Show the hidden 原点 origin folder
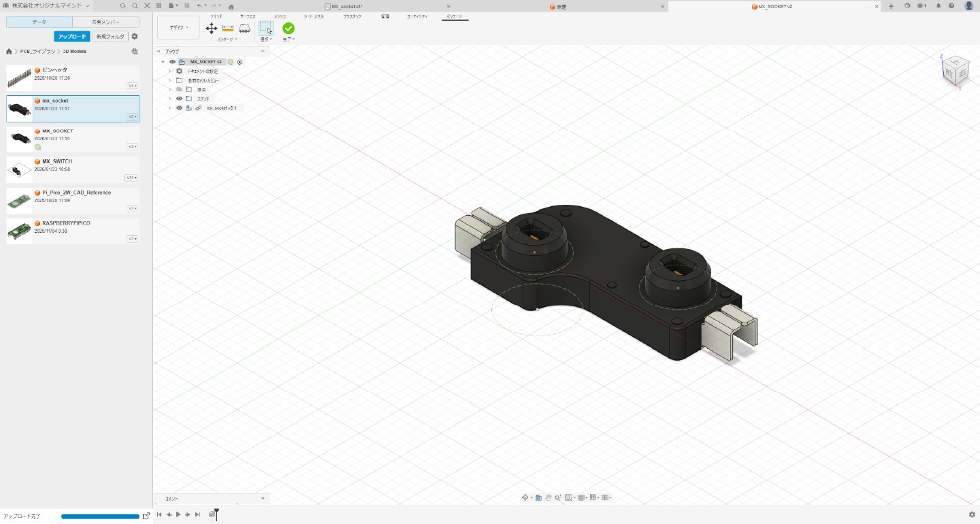 pyautogui.click(x=180, y=89)
